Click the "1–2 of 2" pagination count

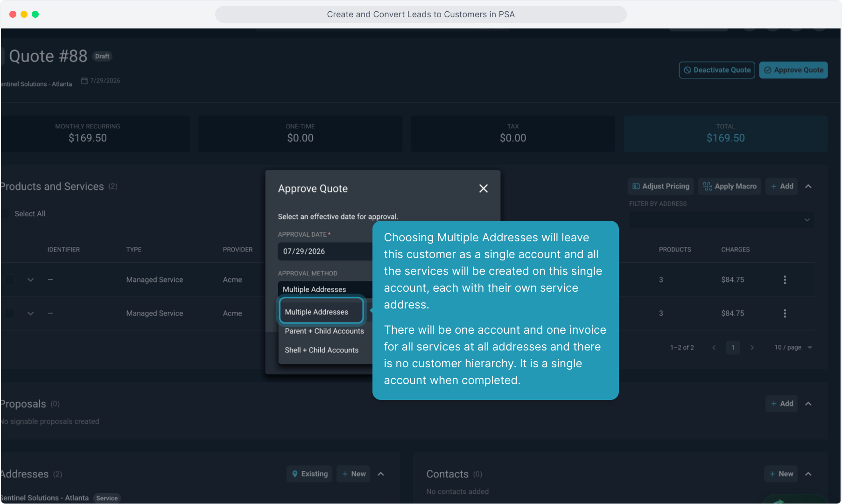[682, 348]
